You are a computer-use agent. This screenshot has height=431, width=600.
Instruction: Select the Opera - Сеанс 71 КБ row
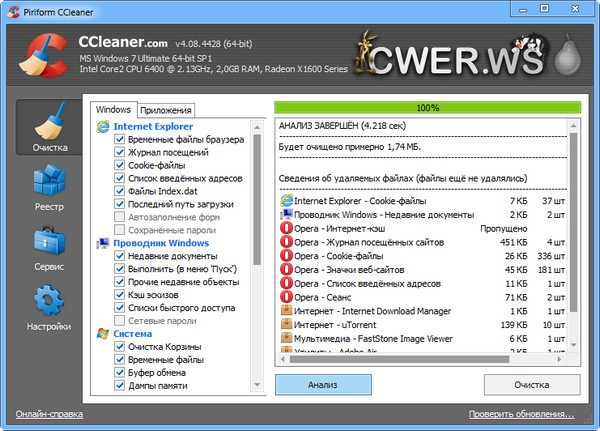[423, 297]
